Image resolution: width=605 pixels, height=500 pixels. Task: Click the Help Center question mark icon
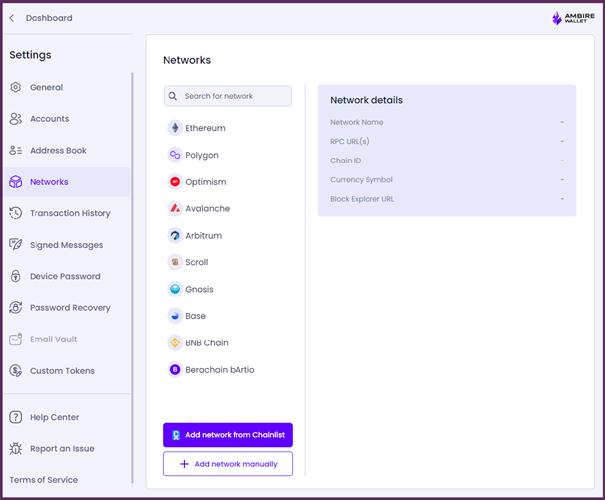click(15, 417)
